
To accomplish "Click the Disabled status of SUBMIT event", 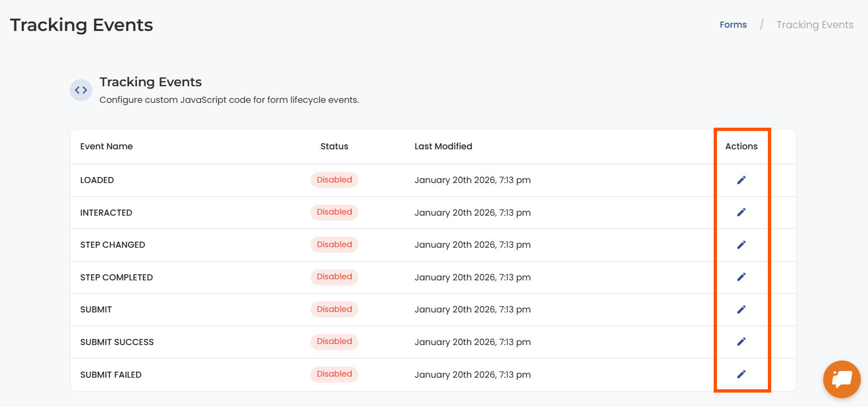I will pyautogui.click(x=334, y=309).
